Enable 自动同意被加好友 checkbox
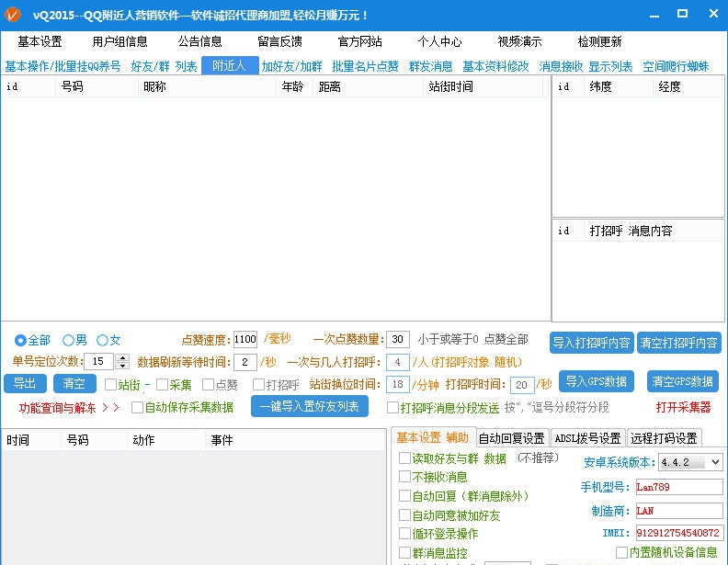The image size is (728, 565). (x=404, y=515)
